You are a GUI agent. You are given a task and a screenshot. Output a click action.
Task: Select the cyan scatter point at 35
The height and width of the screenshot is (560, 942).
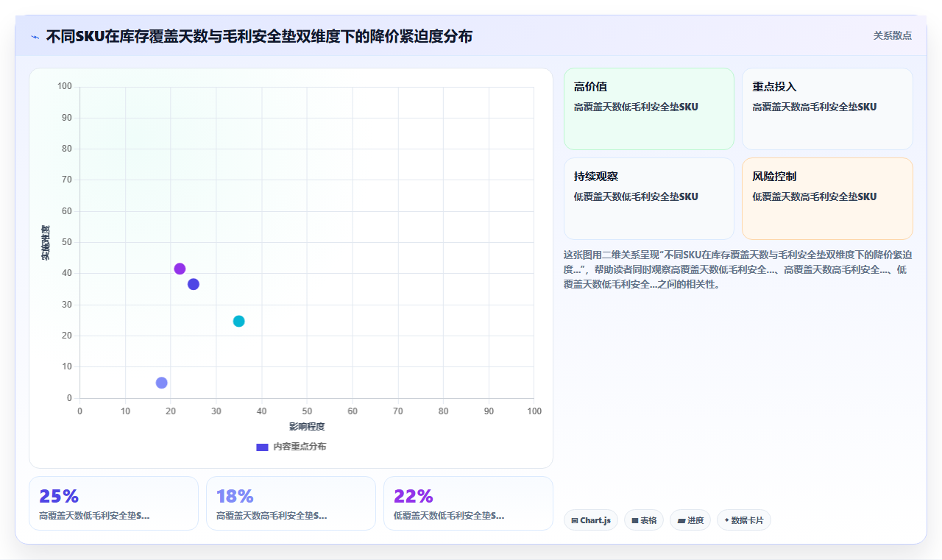[238, 321]
